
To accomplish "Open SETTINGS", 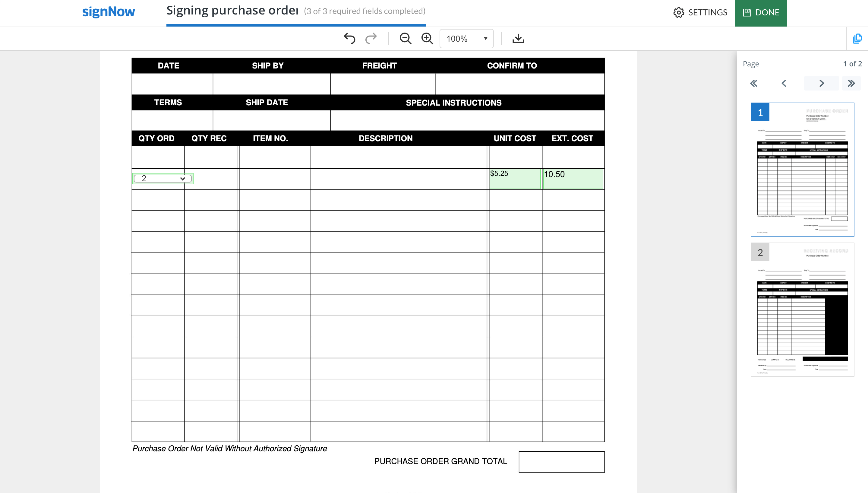I will 700,13.
